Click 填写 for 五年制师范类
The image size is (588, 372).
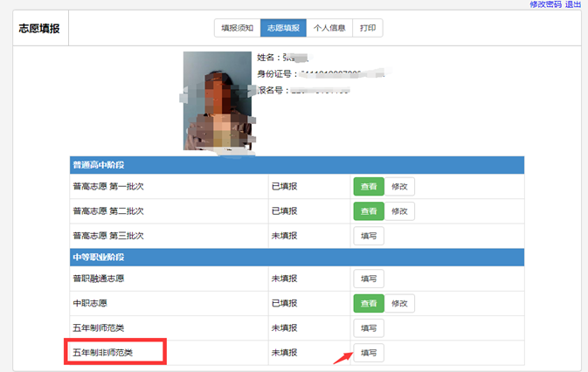368,327
